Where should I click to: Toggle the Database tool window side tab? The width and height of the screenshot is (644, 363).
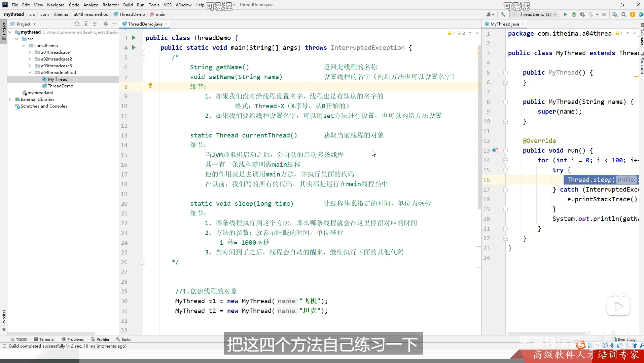[x=642, y=34]
